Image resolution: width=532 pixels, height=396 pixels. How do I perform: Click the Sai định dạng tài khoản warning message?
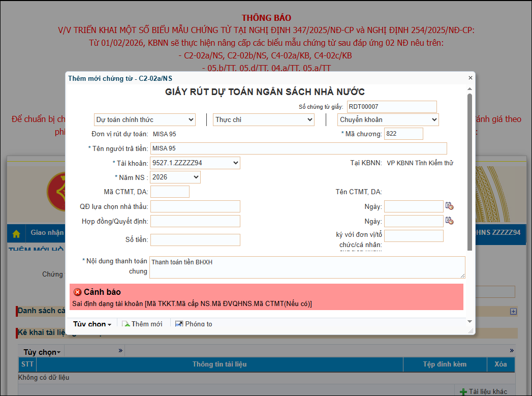click(x=192, y=303)
